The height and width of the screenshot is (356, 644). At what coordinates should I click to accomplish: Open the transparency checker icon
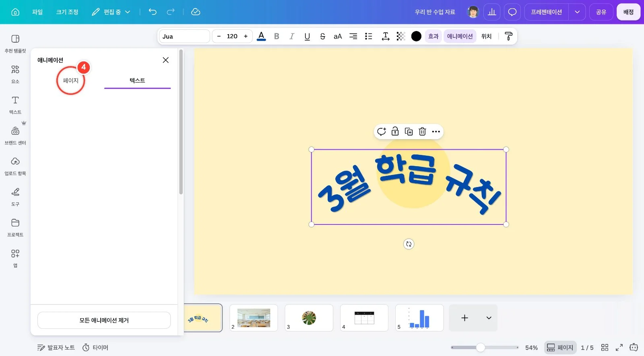tap(400, 36)
